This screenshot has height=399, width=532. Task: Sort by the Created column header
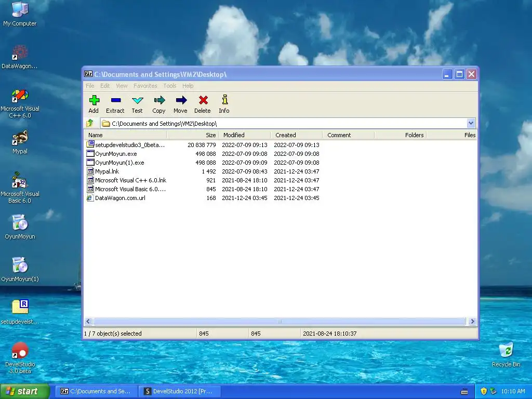click(297, 135)
